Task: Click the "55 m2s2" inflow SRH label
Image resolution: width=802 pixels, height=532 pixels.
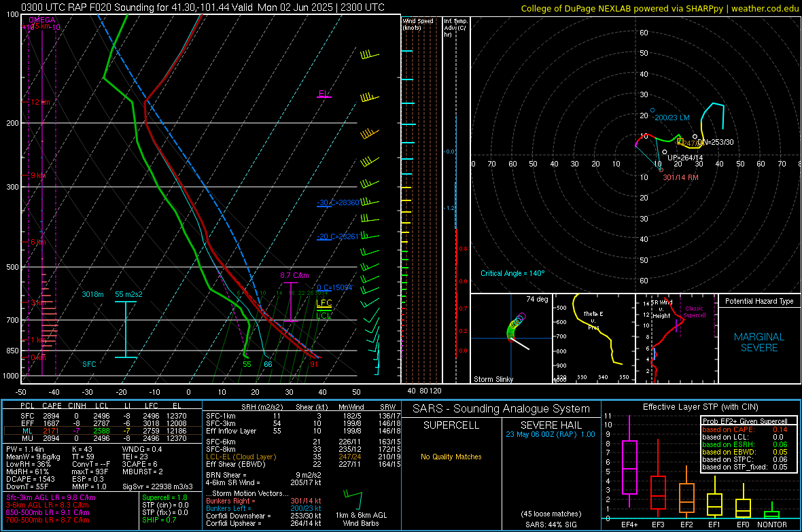Action: pyautogui.click(x=129, y=295)
